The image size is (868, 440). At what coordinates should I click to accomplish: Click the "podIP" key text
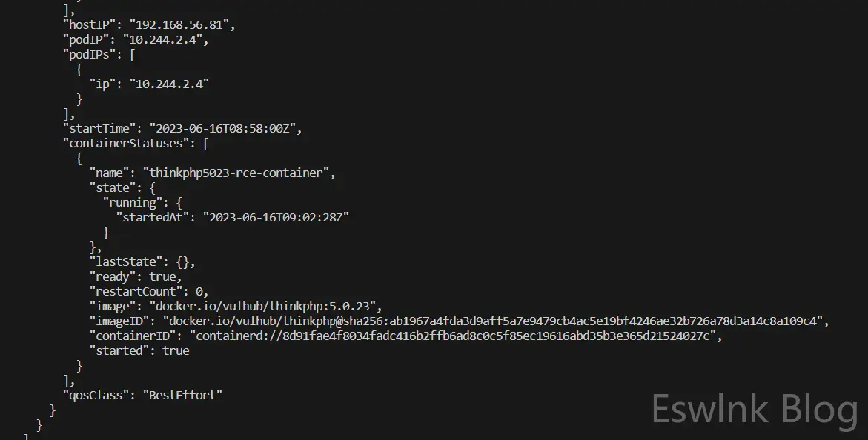85,39
